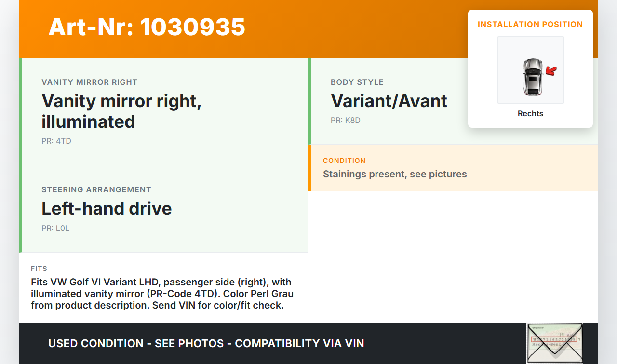The image size is (617, 364).
Task: Open the VIN envelope thumbnail in the footer
Action: point(555,343)
